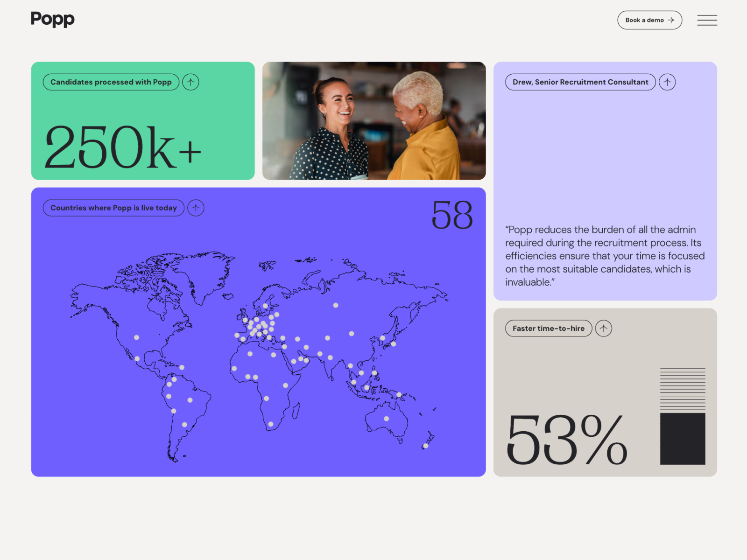Click the 250k+ statistic text

pyautogui.click(x=123, y=147)
